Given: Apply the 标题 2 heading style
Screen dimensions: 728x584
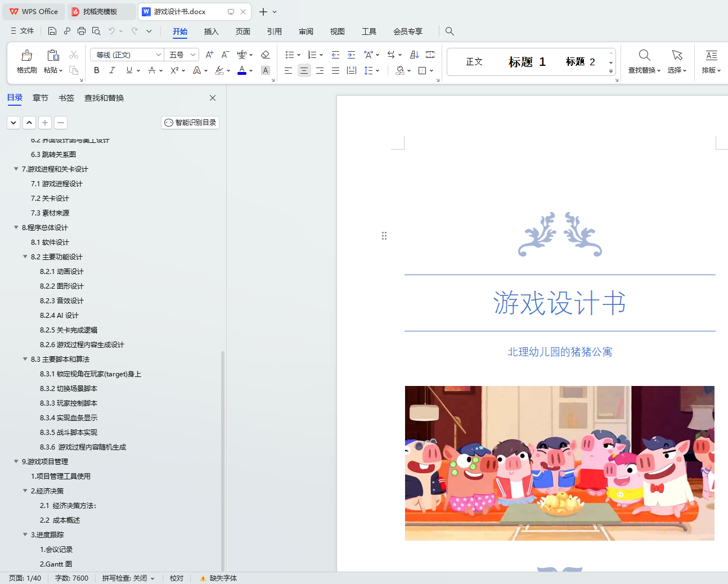Looking at the screenshot, I should [580, 62].
